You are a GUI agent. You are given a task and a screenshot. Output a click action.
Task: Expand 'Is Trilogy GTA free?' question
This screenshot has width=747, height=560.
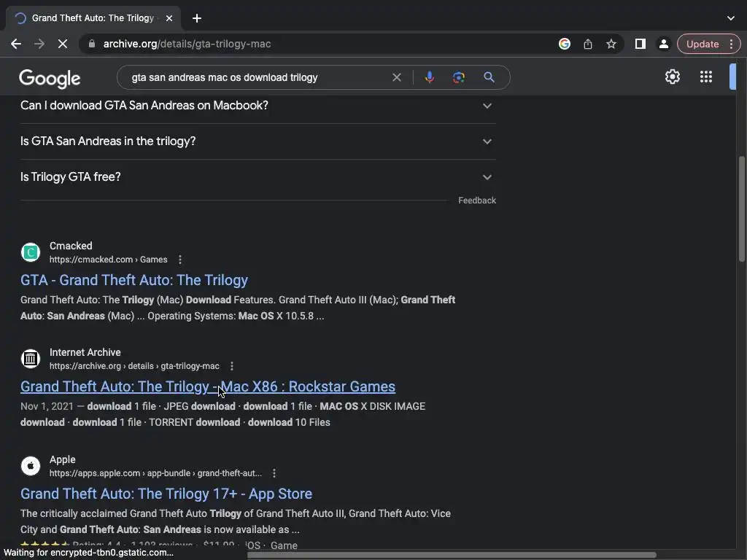point(258,177)
